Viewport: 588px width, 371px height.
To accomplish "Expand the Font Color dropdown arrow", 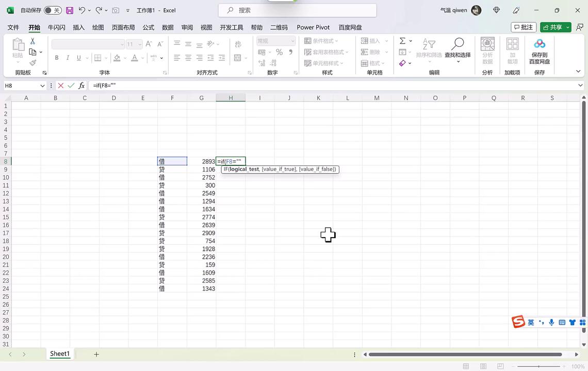I will click(142, 58).
